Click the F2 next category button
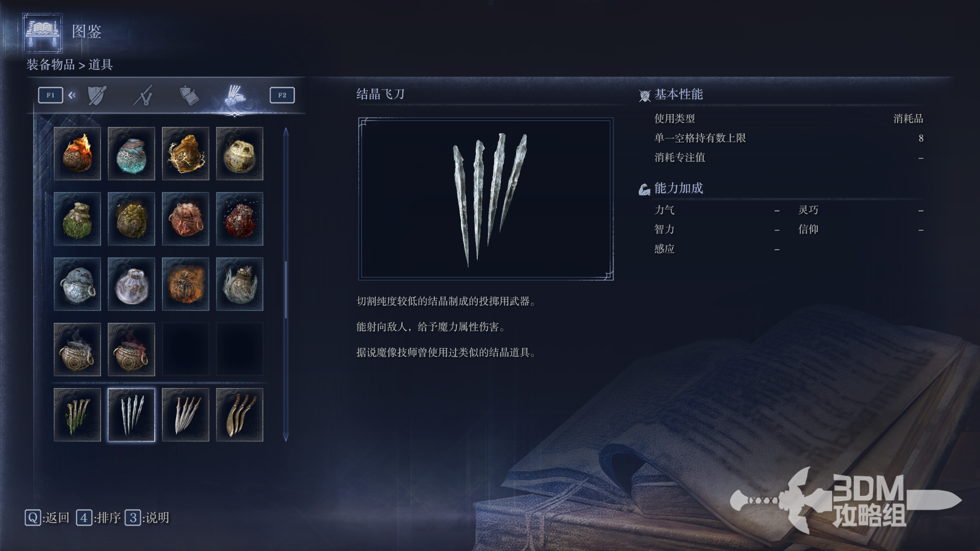980x551 pixels. 282,95
